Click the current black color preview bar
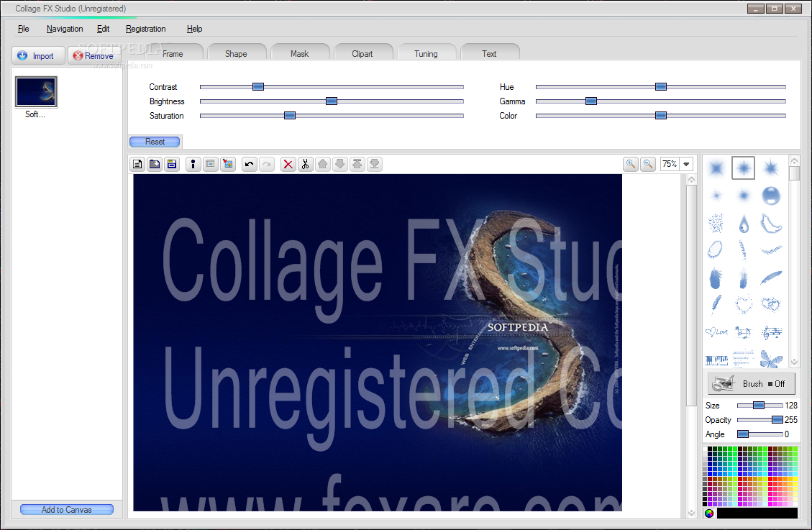 (757, 513)
